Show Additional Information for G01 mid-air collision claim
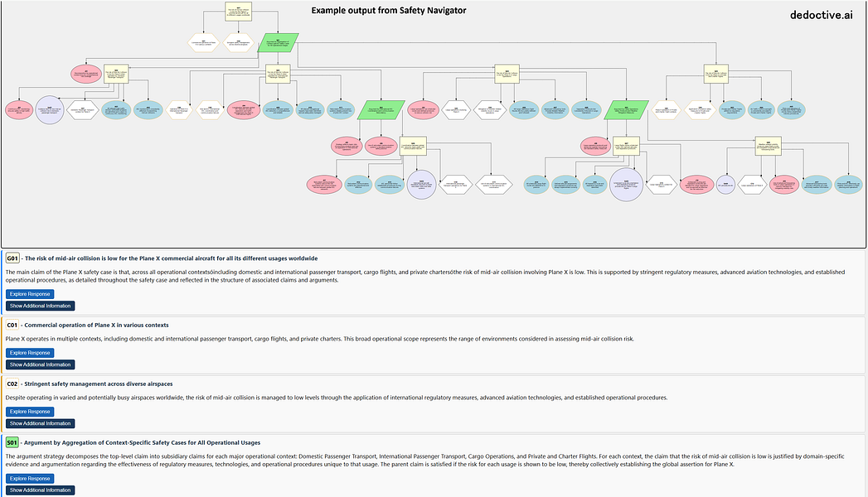Screen dimensions: 868x497 tap(41, 306)
